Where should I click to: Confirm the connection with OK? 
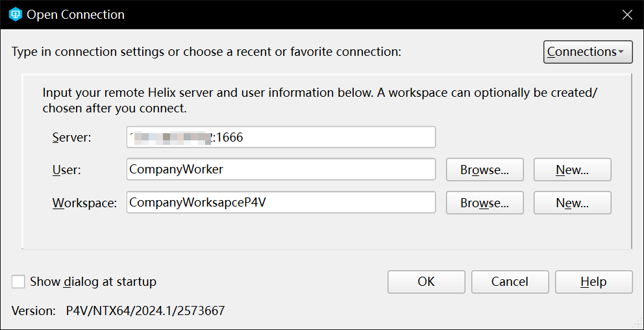click(427, 282)
